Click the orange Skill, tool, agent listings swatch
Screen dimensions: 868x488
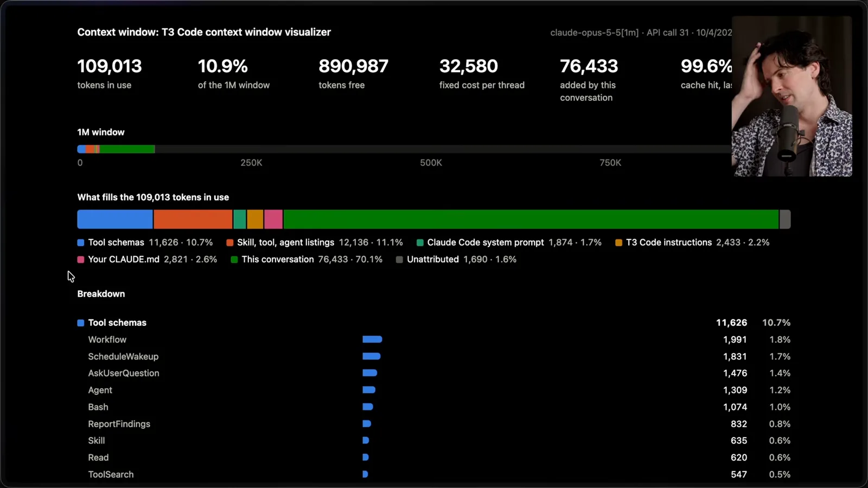[x=230, y=243]
